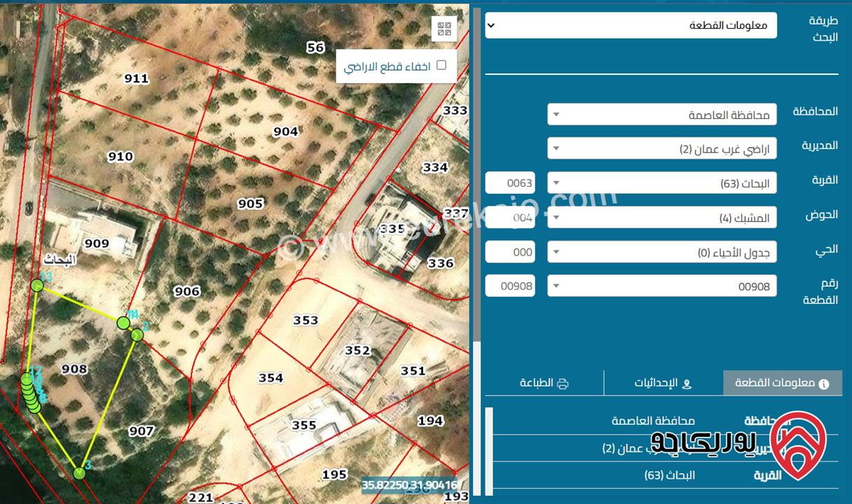
Task: Expand the المحافظة dropdown
Action: pos(661,114)
